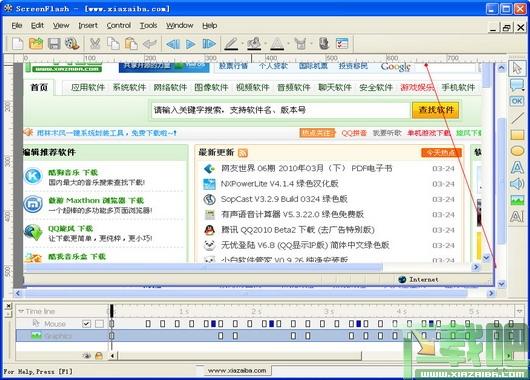Open the Edit menu
This screenshot has width=530, height=380.
(37, 26)
